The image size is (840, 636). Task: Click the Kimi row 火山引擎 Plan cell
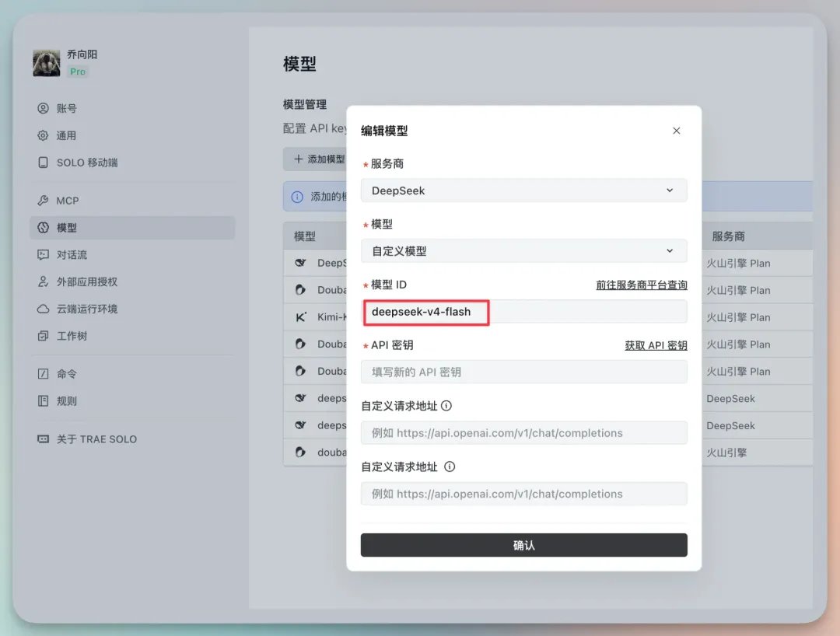(738, 317)
